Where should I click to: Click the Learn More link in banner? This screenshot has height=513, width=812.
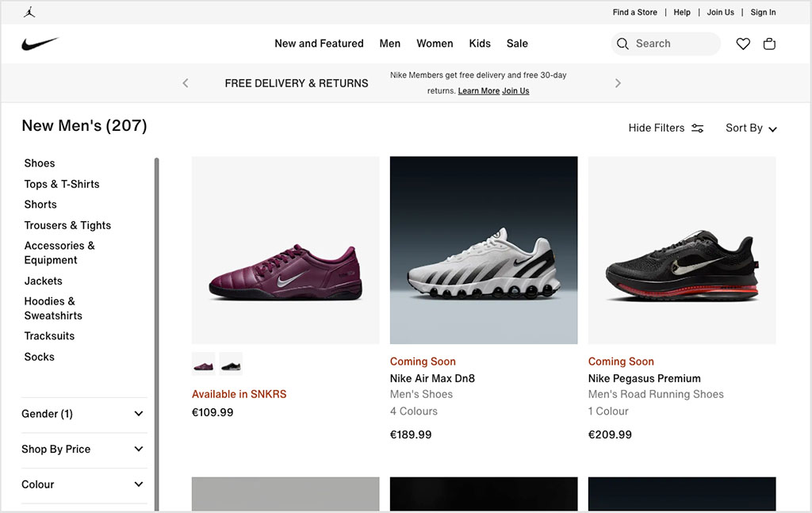(x=478, y=90)
